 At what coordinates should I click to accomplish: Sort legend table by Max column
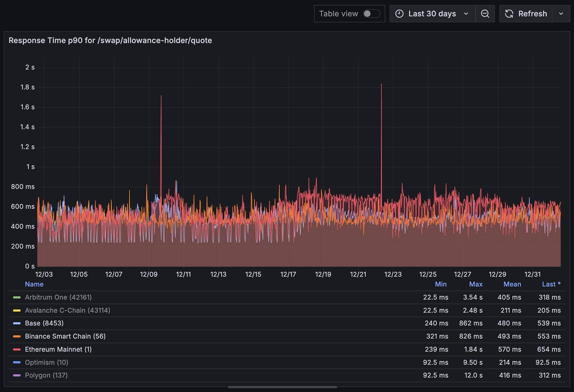(x=476, y=284)
